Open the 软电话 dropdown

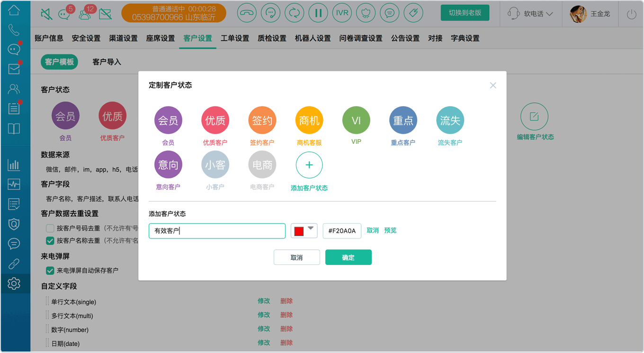pyautogui.click(x=530, y=14)
